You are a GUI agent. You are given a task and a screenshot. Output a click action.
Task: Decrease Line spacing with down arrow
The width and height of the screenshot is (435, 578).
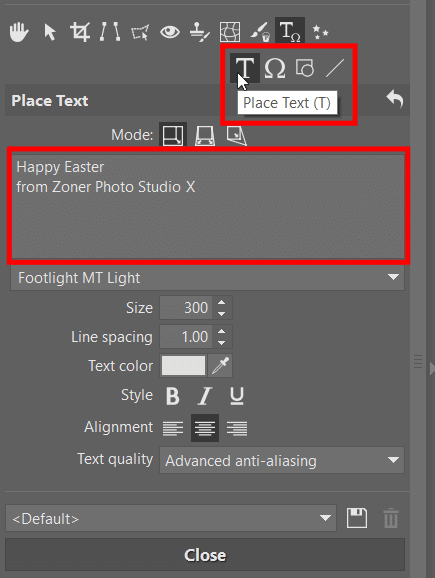click(222, 342)
